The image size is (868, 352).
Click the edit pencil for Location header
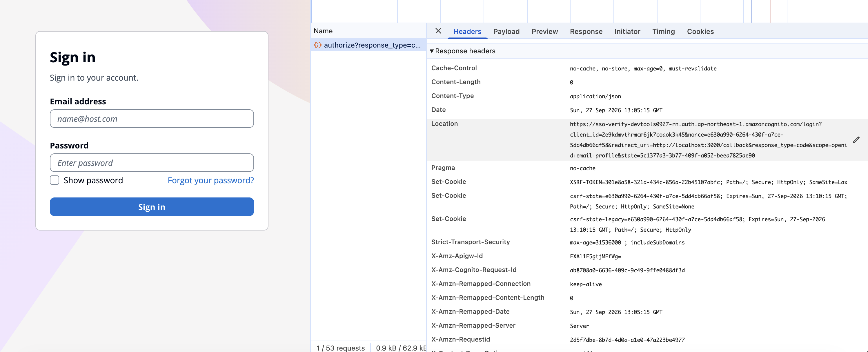(x=856, y=140)
